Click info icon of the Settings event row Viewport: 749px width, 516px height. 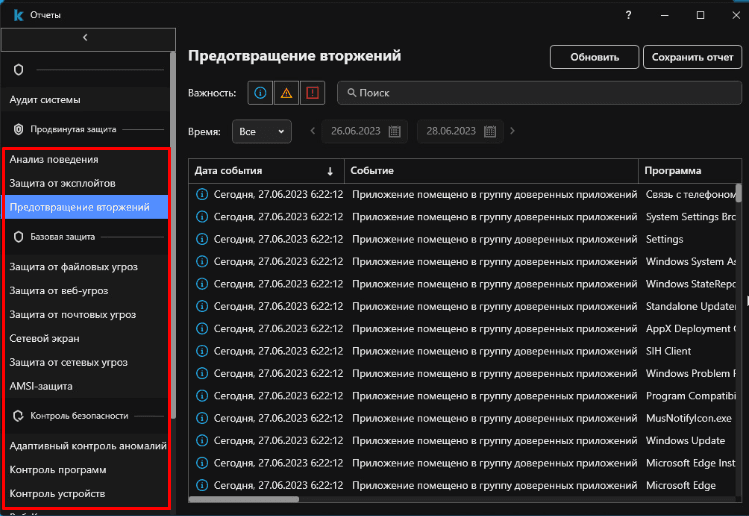tap(202, 240)
